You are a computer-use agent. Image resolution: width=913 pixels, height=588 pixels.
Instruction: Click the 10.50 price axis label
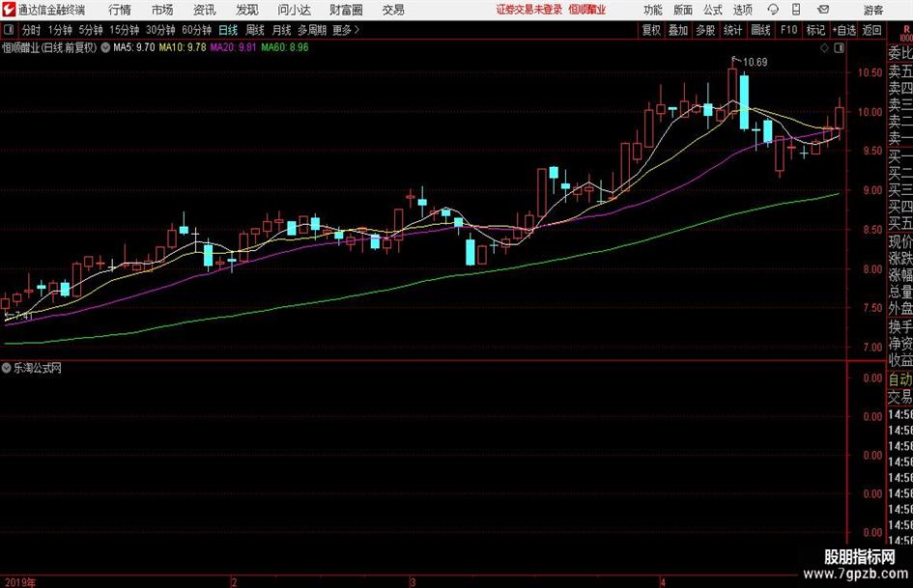[x=870, y=72]
